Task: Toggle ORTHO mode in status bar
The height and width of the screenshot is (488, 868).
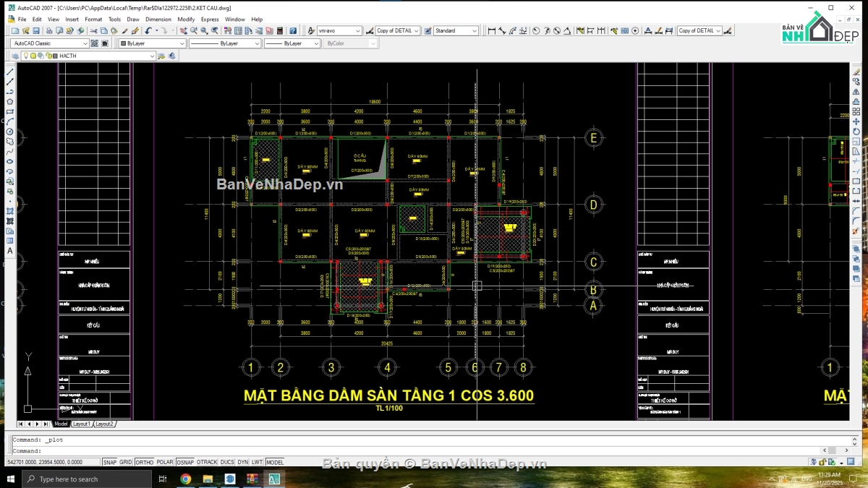Action: coord(145,462)
